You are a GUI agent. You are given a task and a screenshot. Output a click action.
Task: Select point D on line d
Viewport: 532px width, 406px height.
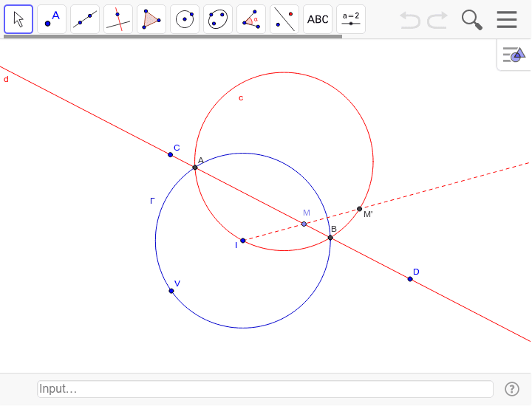pyautogui.click(x=410, y=279)
